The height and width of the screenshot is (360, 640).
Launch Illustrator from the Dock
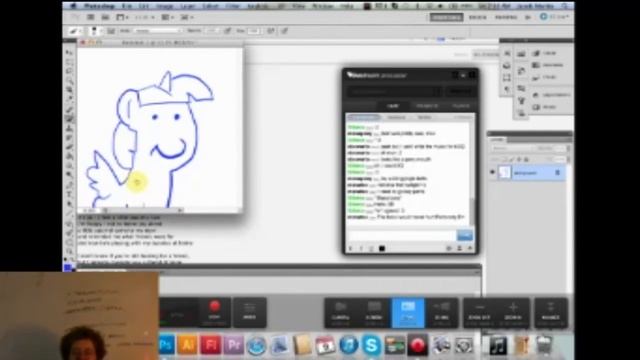(188, 345)
